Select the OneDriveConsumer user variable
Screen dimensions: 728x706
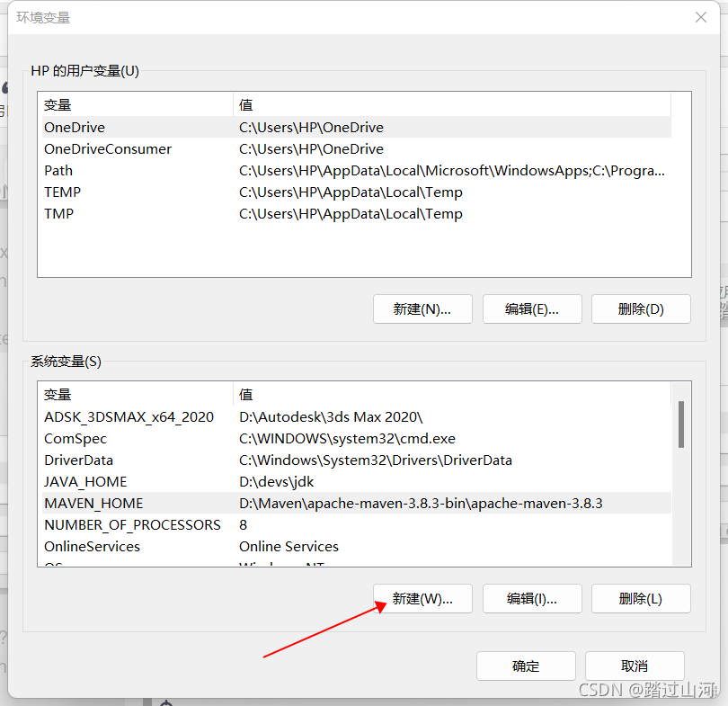pos(357,149)
